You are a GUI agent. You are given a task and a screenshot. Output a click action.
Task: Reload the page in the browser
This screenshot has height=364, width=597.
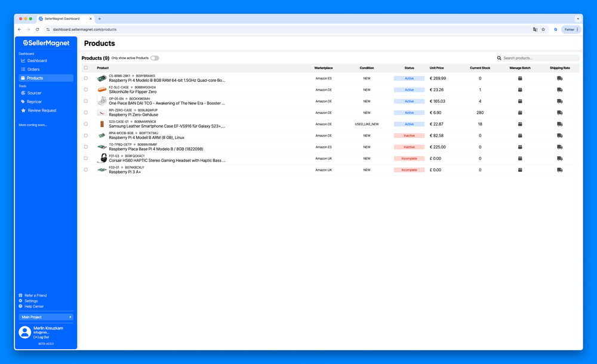click(37, 29)
